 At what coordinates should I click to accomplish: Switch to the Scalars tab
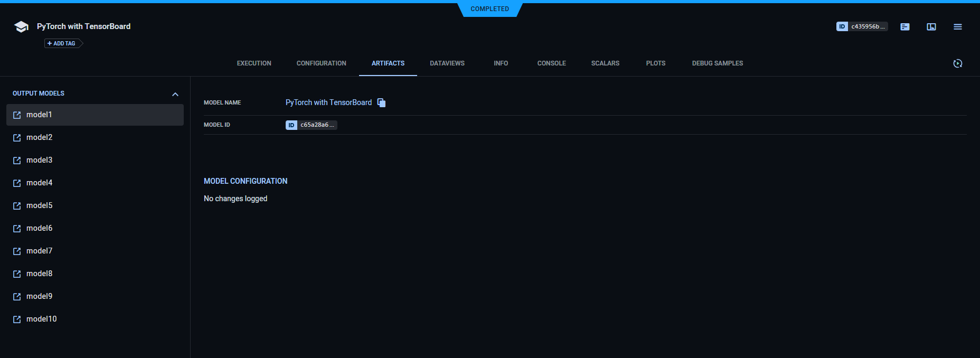[605, 63]
